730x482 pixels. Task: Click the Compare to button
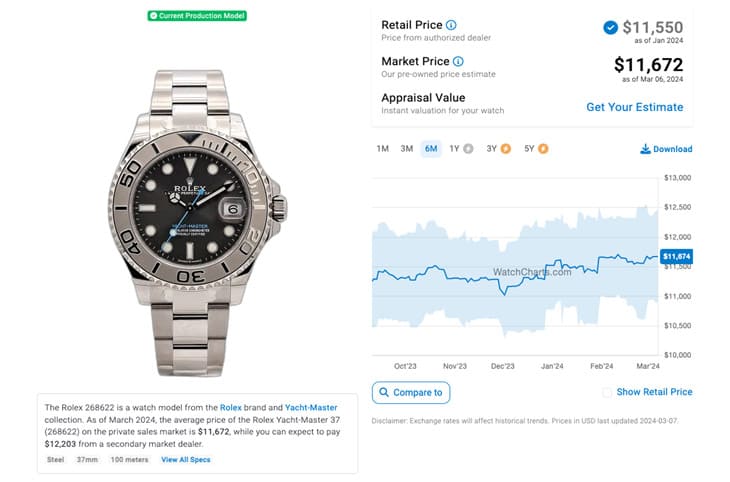[411, 393]
